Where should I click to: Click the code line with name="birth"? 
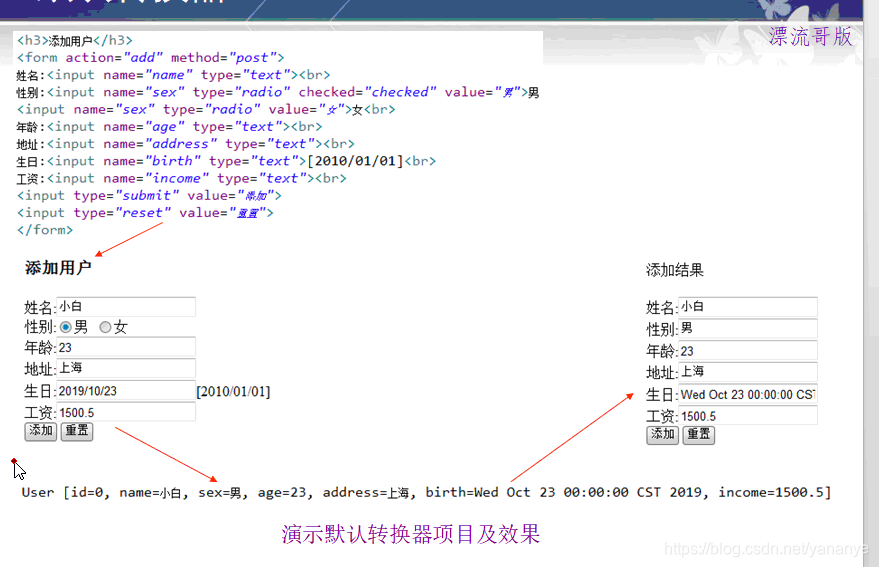click(x=226, y=162)
